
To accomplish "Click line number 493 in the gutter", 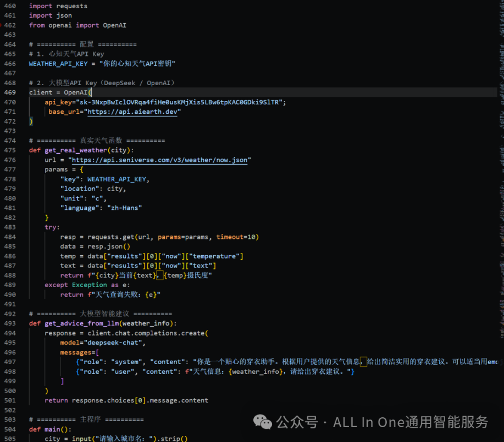I will (x=10, y=323).
